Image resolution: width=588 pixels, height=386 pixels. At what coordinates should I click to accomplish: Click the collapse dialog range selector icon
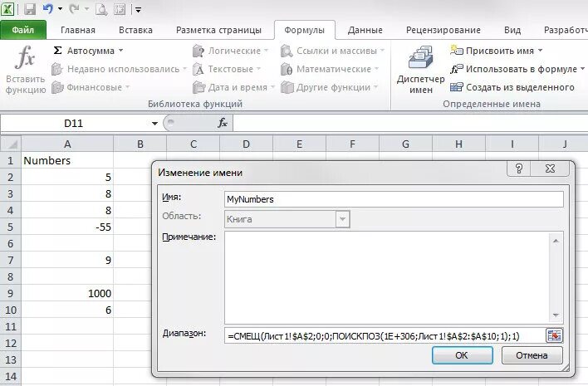click(x=554, y=335)
